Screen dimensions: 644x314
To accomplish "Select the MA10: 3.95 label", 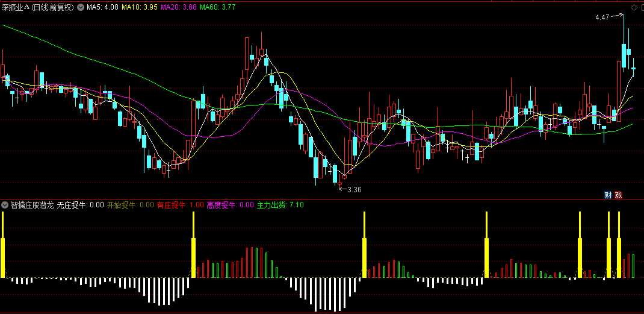I will coord(140,7).
